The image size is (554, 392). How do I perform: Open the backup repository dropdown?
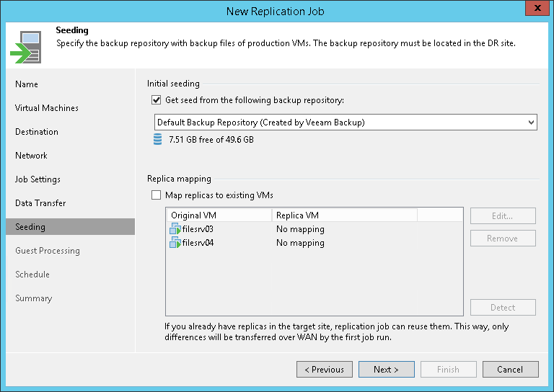531,122
